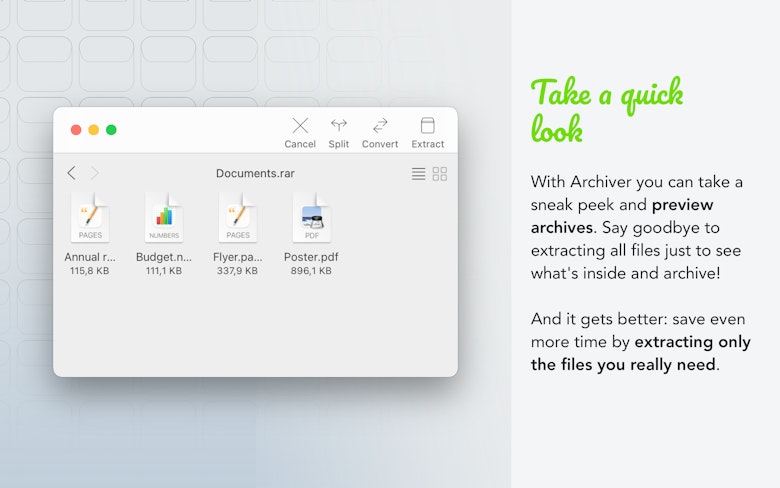This screenshot has height=488, width=780.
Task: Select the Annual r... Pages file icon
Action: 90,218
